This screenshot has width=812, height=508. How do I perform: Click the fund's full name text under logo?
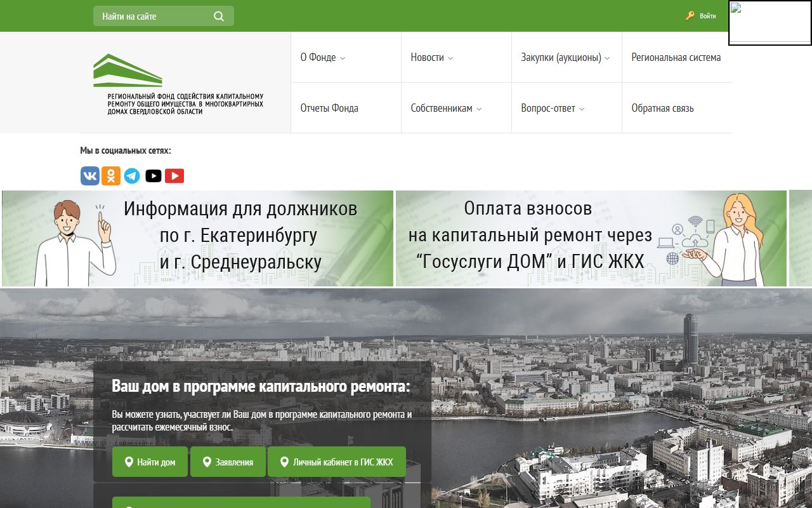tap(185, 103)
